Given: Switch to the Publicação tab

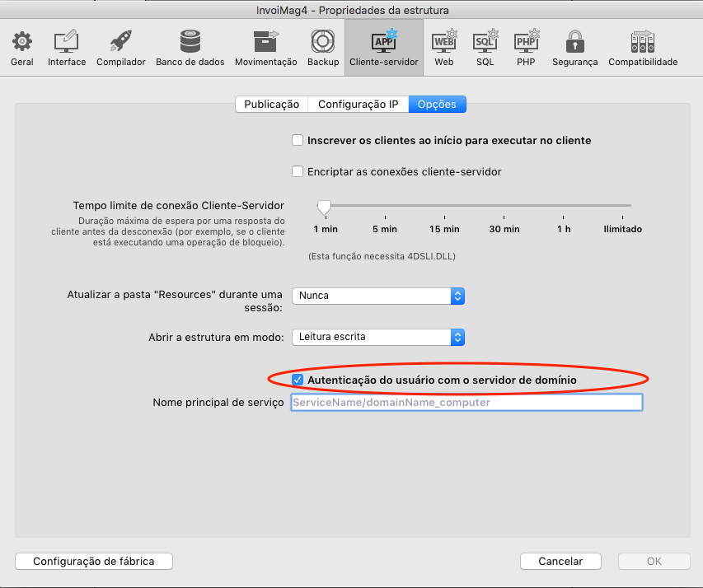Looking at the screenshot, I should point(271,105).
